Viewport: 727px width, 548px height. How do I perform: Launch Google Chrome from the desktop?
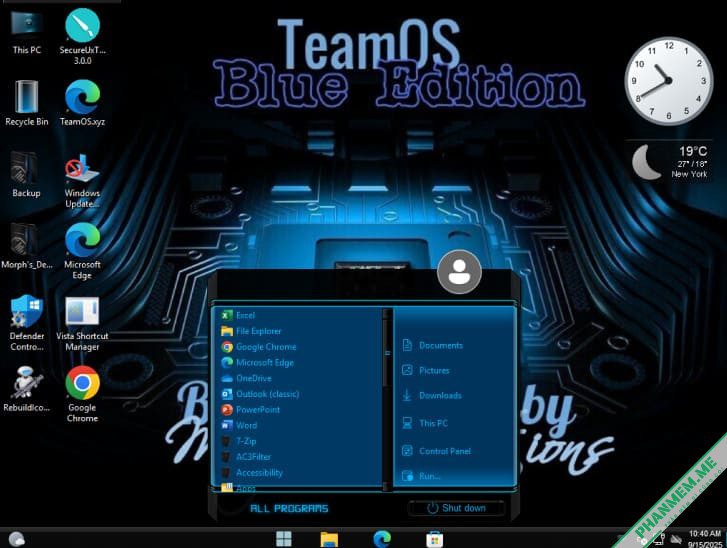[83, 395]
